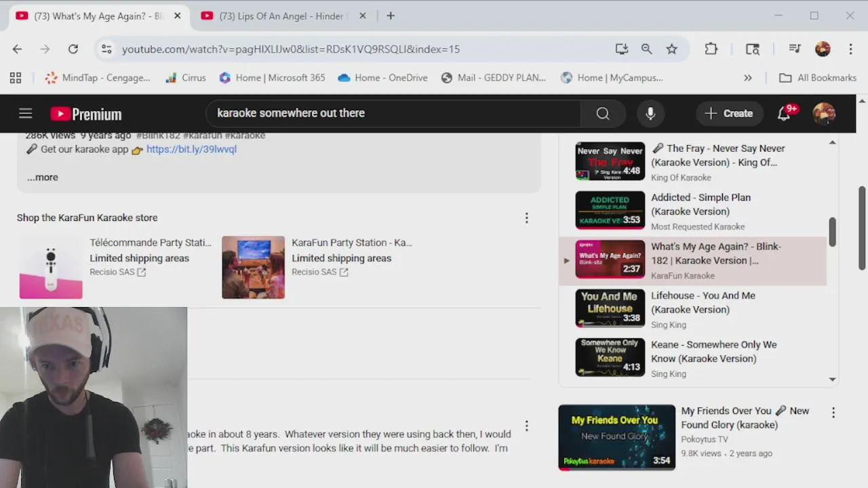
Task: Play Keane - Somewhere Only We Know
Action: tap(692, 358)
